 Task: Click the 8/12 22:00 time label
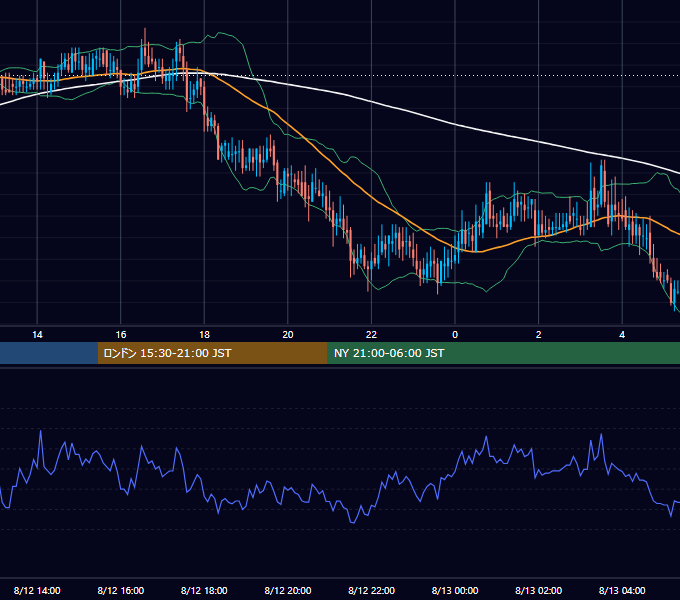tap(372, 590)
